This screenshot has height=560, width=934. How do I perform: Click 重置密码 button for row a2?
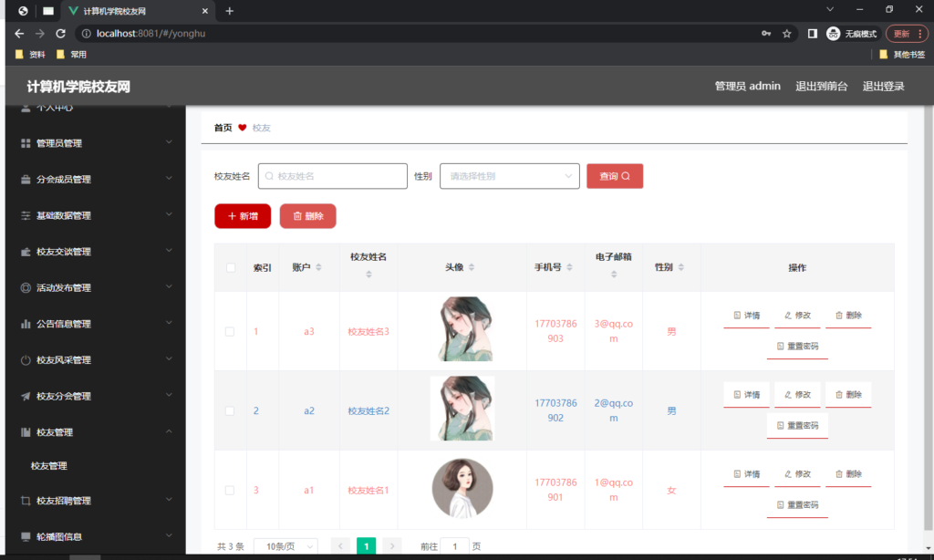pyautogui.click(x=797, y=426)
